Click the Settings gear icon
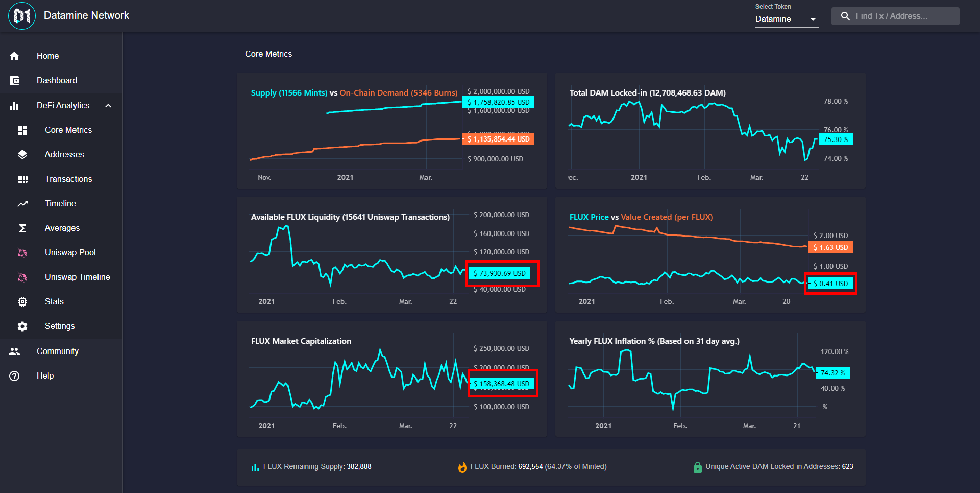The image size is (980, 493). pyautogui.click(x=22, y=326)
